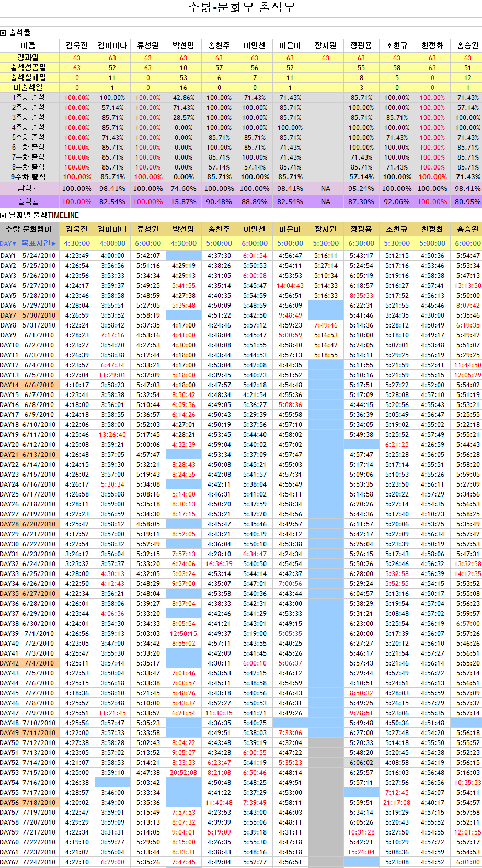
Task: Click the date 6/13/2010
Action: (x=39, y=455)
